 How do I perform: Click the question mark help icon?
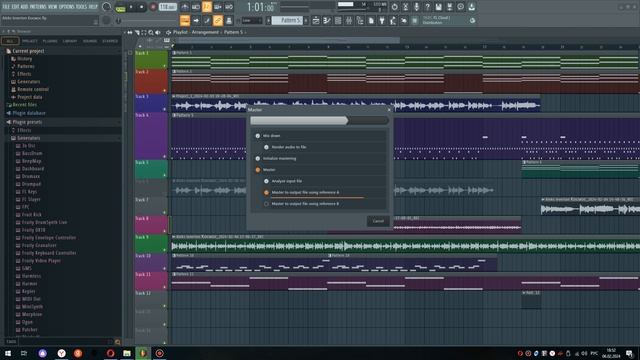pos(427,7)
